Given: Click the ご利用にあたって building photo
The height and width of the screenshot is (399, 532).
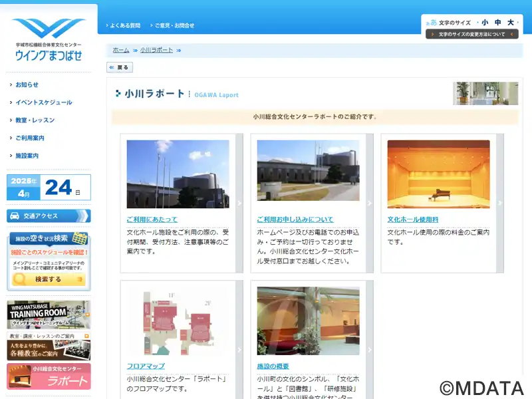Looking at the screenshot, I should tap(178, 174).
